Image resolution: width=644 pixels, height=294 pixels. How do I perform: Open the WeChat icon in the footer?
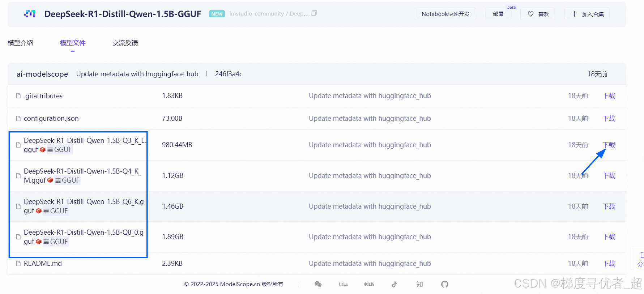pyautogui.click(x=318, y=284)
